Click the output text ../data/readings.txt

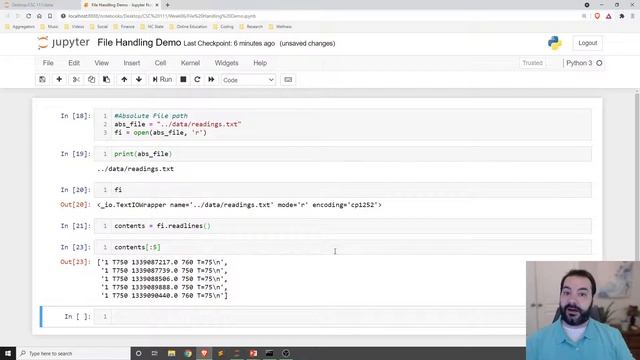click(x=135, y=169)
